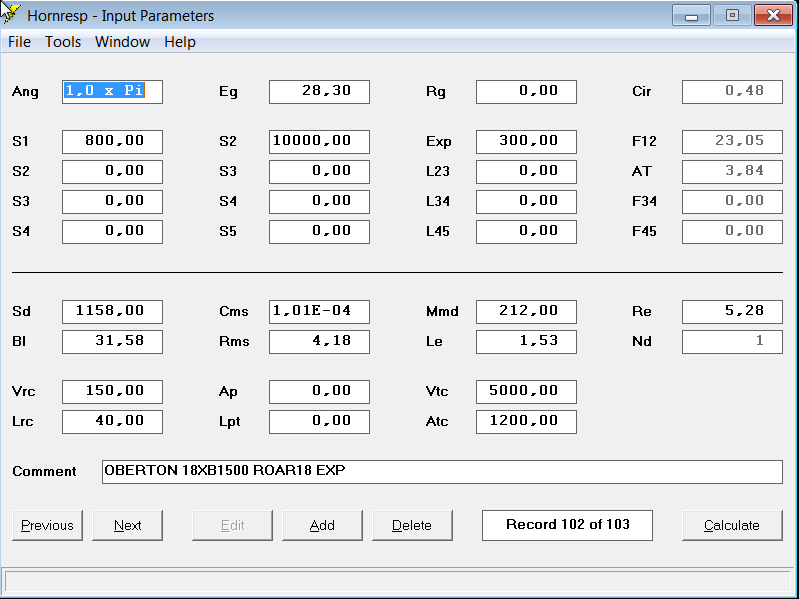The height and width of the screenshot is (599, 799).
Task: Click the S4 field in the L45 row
Action: click(112, 232)
